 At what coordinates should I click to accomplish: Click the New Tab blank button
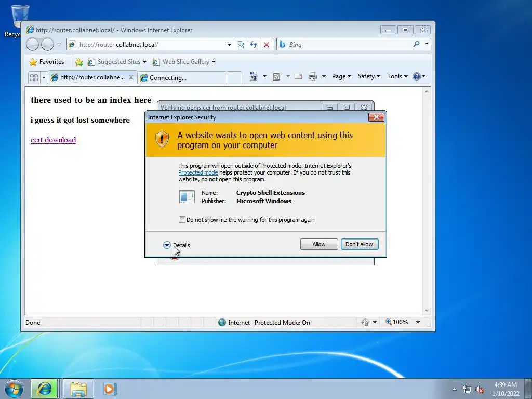tap(234, 78)
